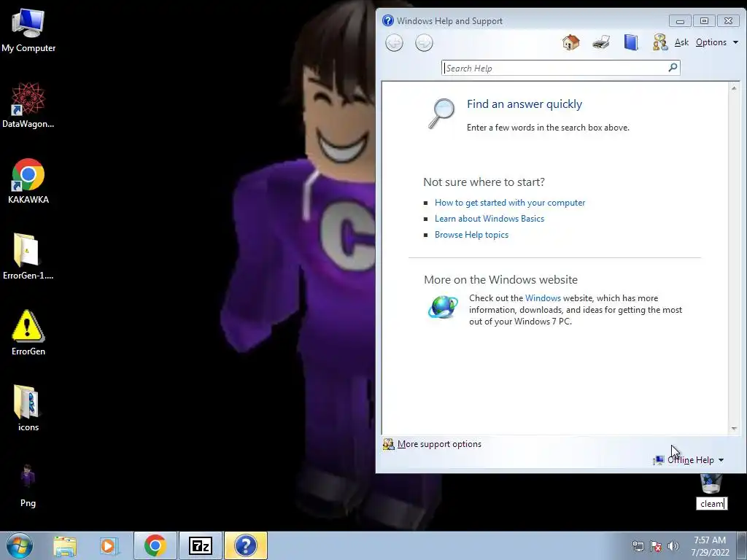747x560 pixels.
Task: Open How to get started with your computer
Action: 510,203
